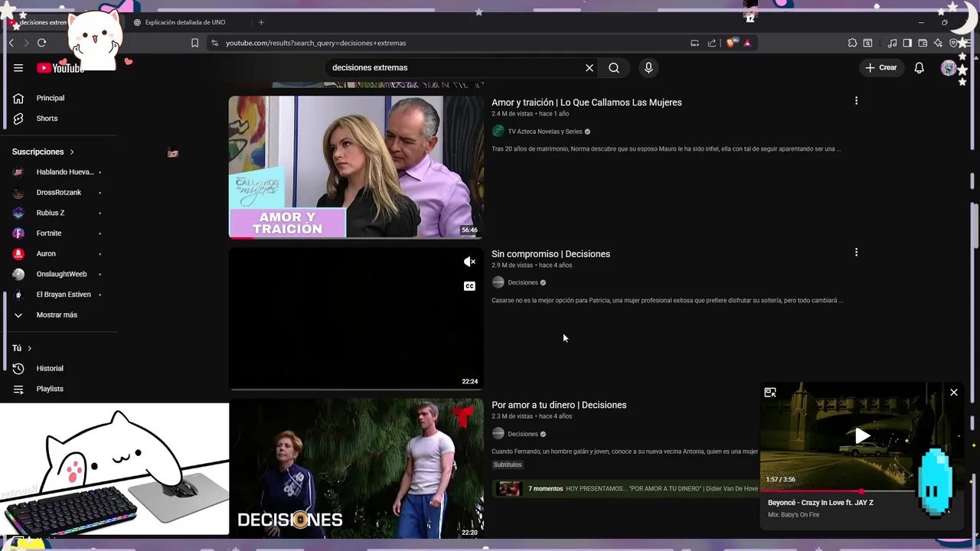Click the Amor y Traición thumbnail
980x551 pixels.
[356, 167]
